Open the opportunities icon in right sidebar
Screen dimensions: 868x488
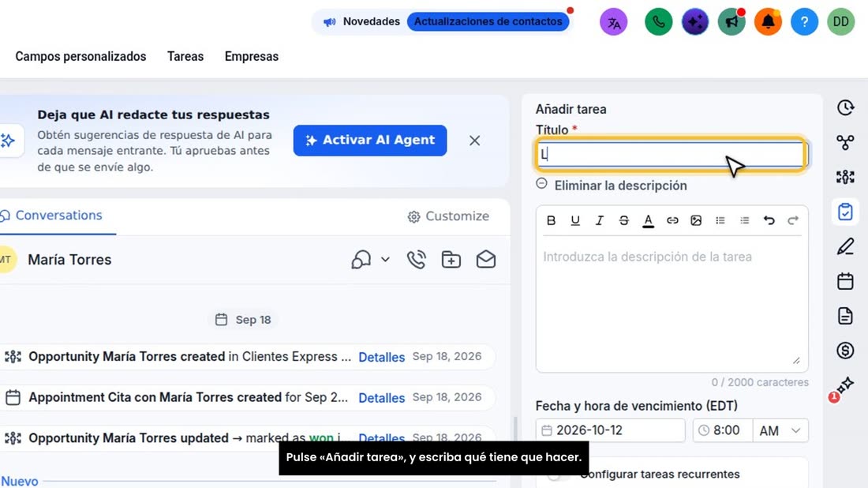pos(845,177)
